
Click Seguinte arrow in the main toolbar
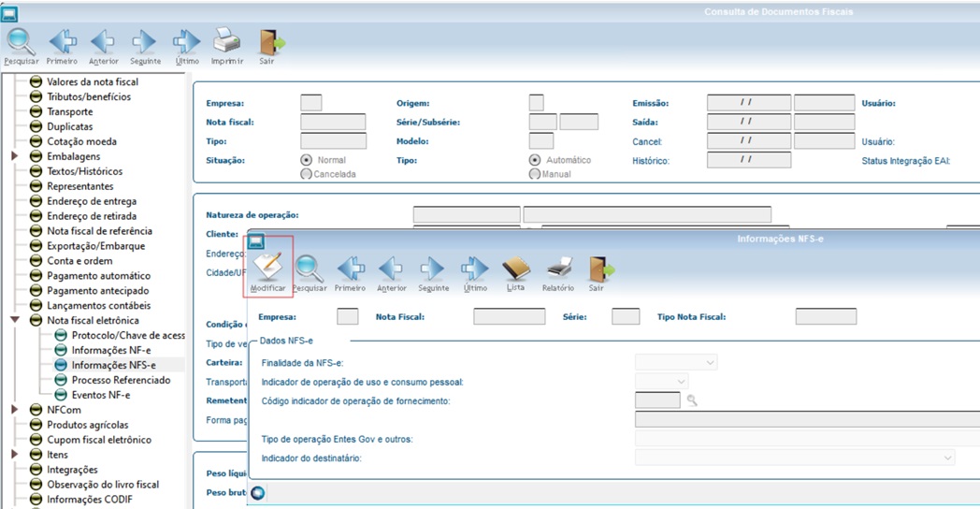(x=145, y=47)
